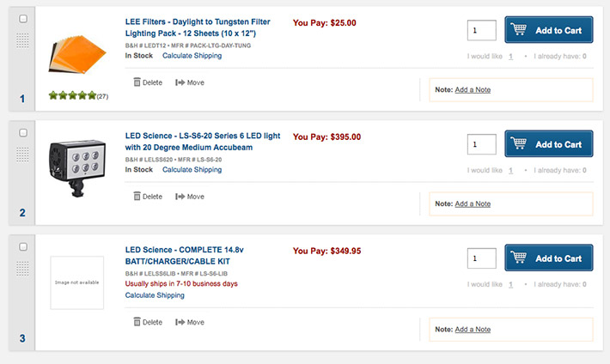Calculate Shipping for LS-S6-20 LED light
Screen dimensions: 610x364
point(192,170)
